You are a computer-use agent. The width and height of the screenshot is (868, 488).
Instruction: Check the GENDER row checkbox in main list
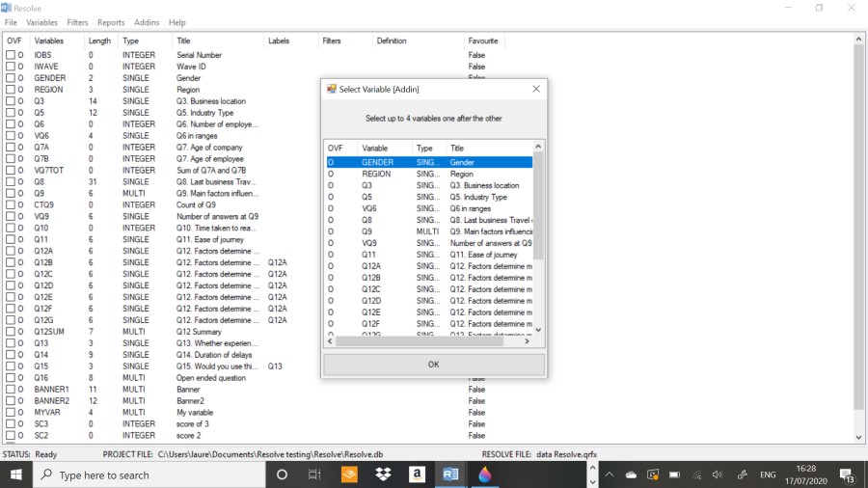point(11,78)
